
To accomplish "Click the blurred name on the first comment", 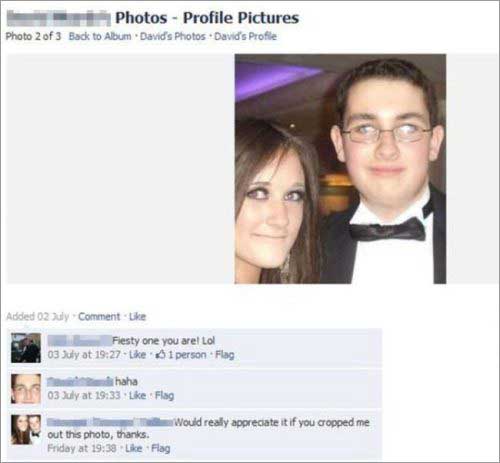I will pyautogui.click(x=79, y=341).
